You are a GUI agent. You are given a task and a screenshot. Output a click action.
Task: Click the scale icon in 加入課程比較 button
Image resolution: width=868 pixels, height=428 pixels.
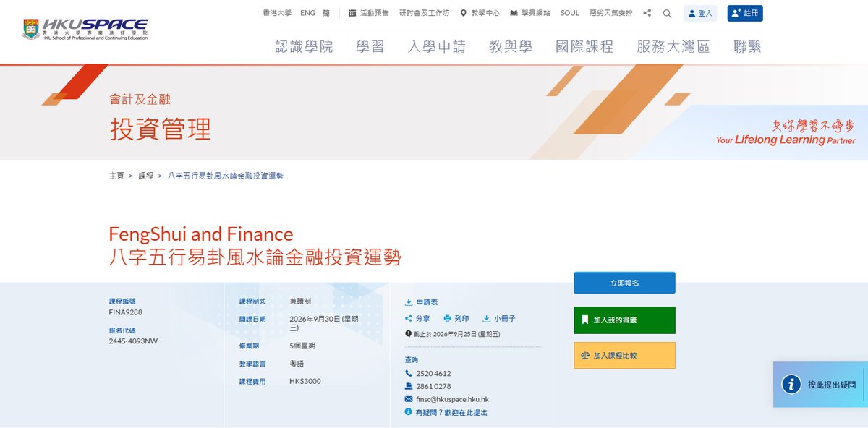[585, 356]
